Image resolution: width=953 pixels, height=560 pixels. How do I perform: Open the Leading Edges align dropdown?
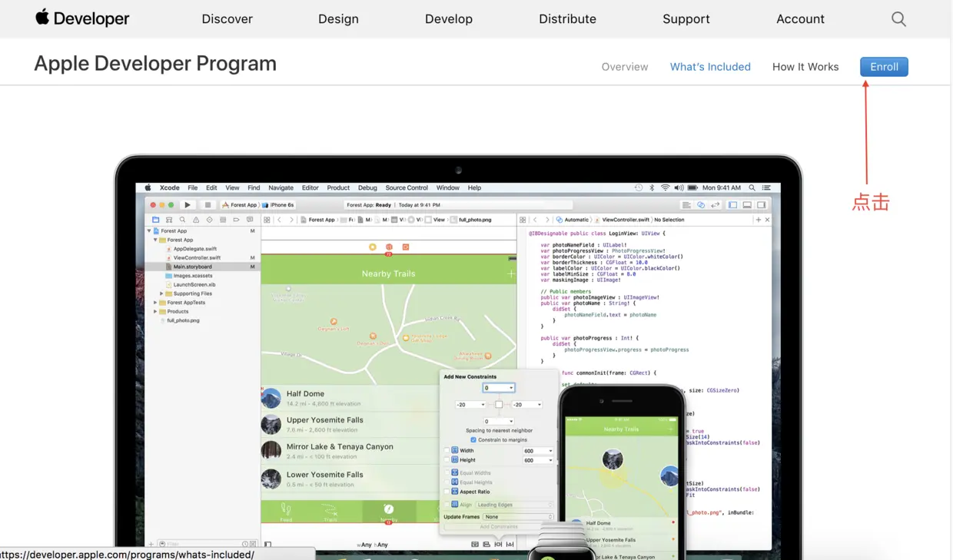pos(514,505)
